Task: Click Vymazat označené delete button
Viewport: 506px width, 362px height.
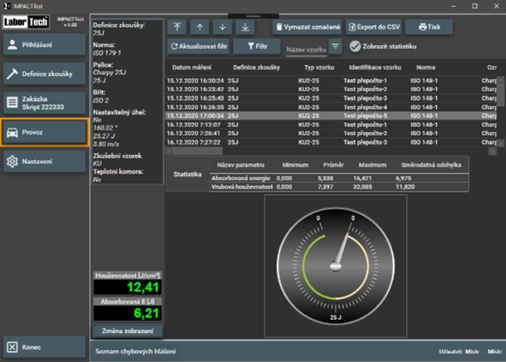Action: tap(307, 27)
